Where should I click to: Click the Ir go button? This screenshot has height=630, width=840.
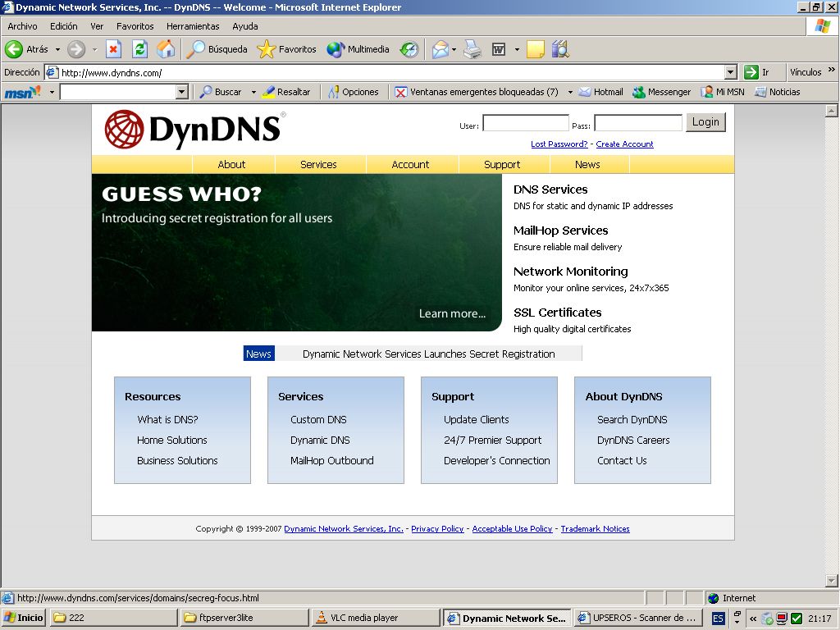point(756,72)
